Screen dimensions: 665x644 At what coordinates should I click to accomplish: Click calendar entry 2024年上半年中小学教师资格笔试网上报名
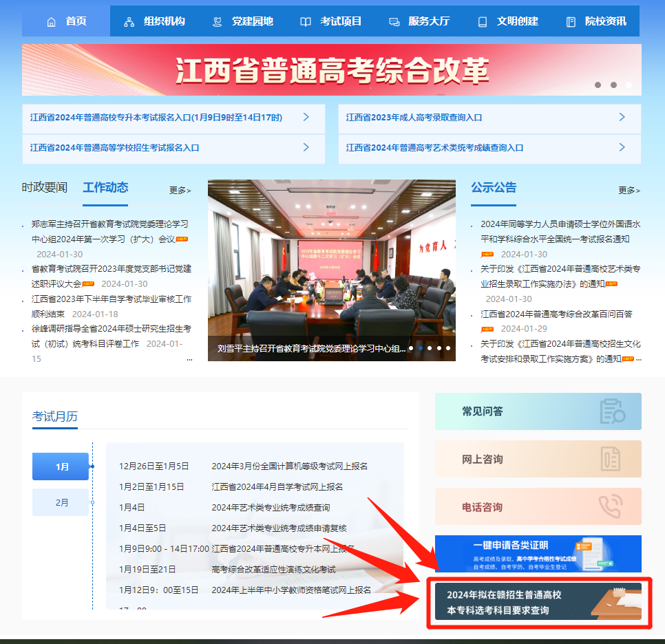click(x=291, y=590)
